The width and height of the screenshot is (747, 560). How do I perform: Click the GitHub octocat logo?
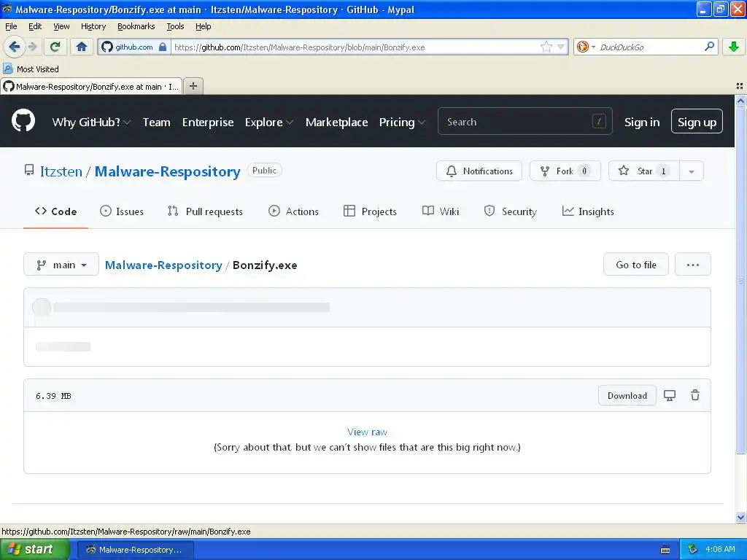[23, 120]
